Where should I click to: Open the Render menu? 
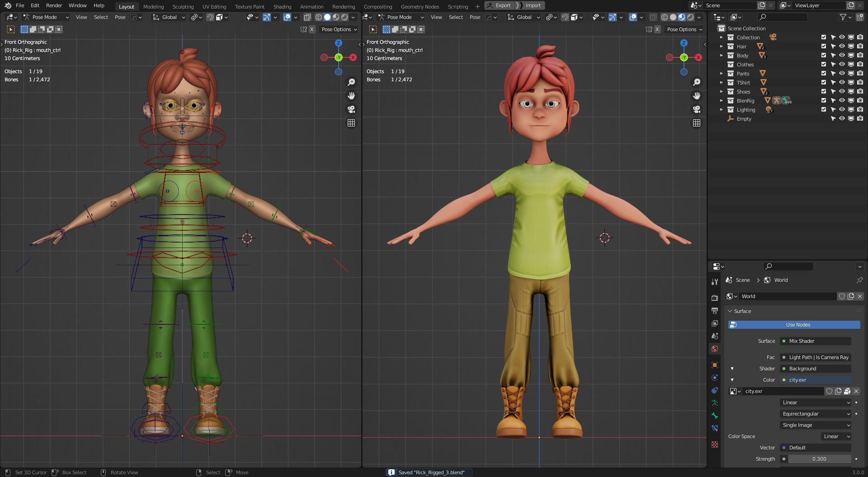click(54, 5)
